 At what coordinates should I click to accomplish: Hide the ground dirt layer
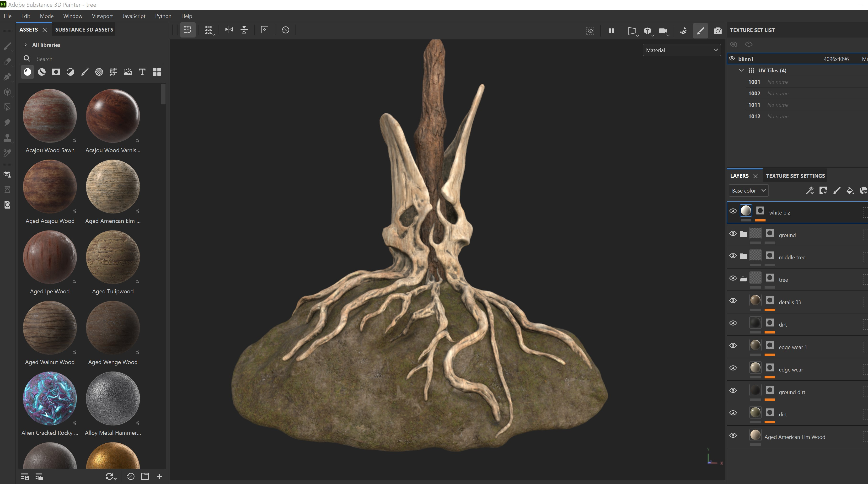[x=733, y=391]
